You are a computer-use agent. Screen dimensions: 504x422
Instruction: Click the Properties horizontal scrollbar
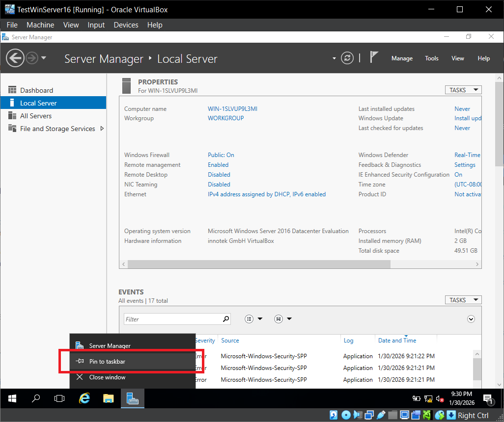(259, 264)
